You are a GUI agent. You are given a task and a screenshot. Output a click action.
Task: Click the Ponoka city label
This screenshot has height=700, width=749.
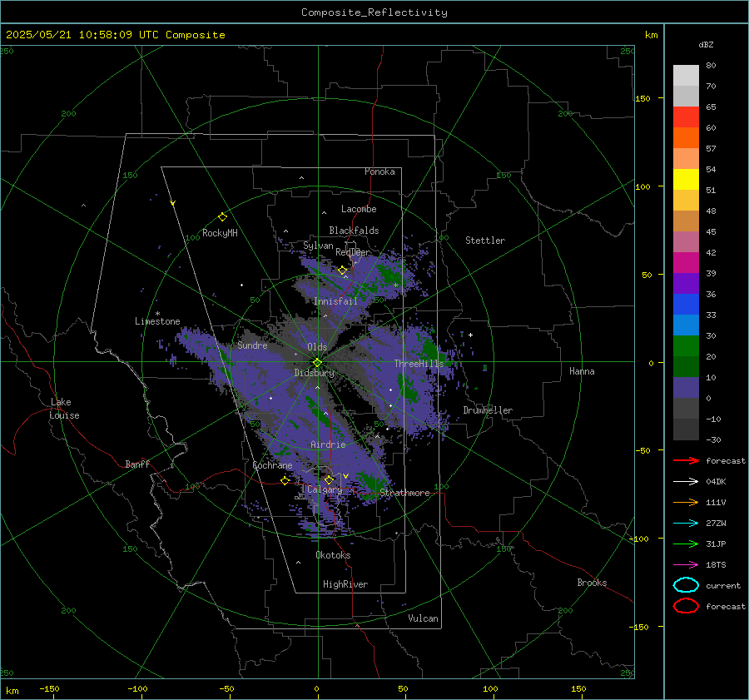click(x=379, y=171)
